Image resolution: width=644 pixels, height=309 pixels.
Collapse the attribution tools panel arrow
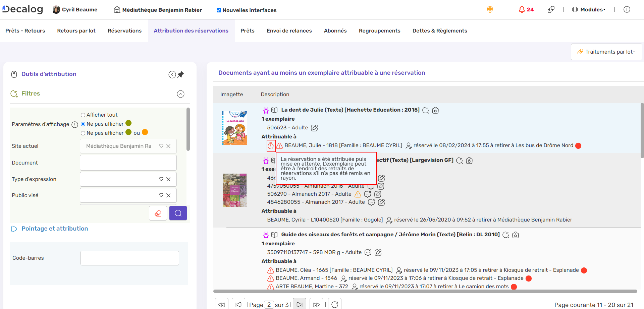point(172,74)
